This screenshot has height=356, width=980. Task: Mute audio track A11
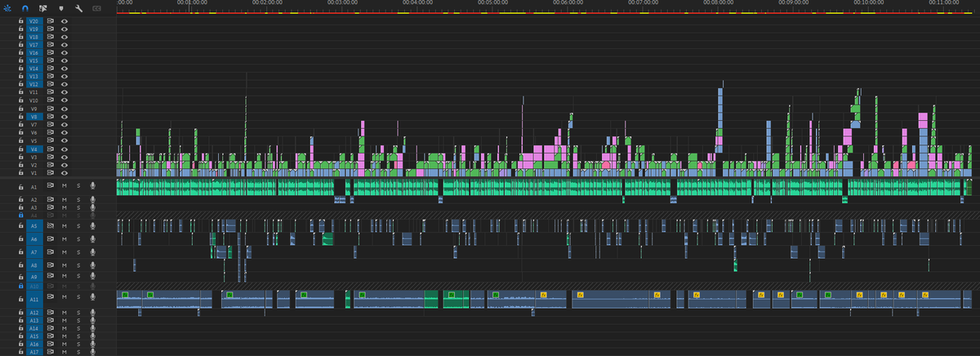click(65, 298)
